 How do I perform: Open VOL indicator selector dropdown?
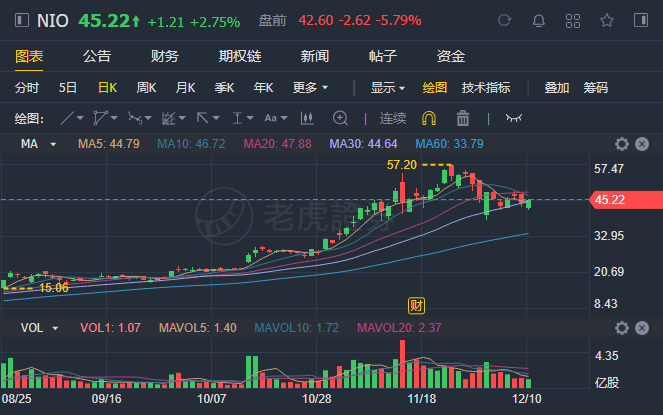pyautogui.click(x=55, y=328)
